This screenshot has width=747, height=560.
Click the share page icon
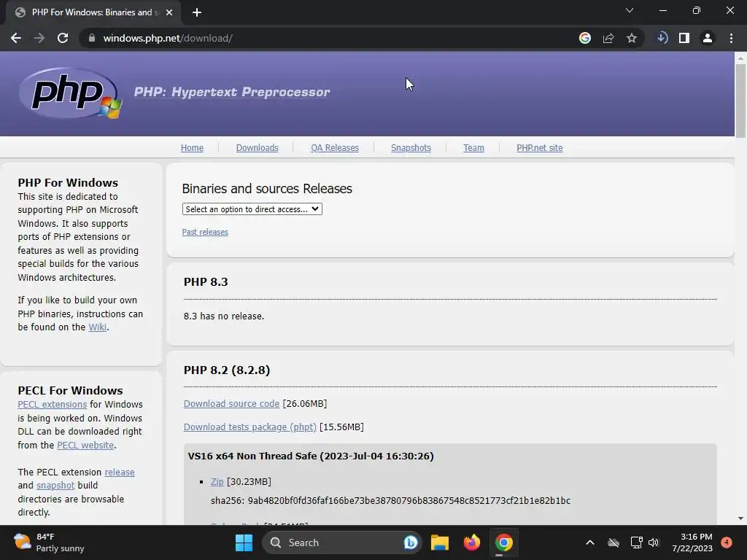[x=608, y=38]
